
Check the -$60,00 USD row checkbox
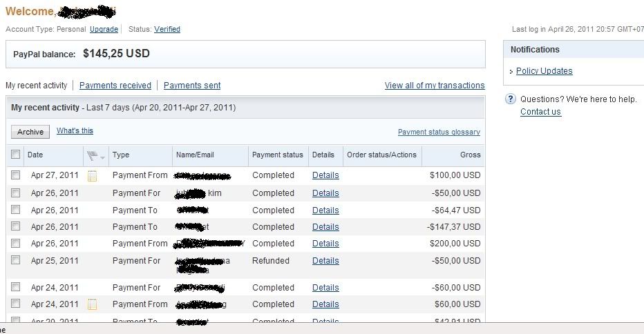pyautogui.click(x=16, y=287)
